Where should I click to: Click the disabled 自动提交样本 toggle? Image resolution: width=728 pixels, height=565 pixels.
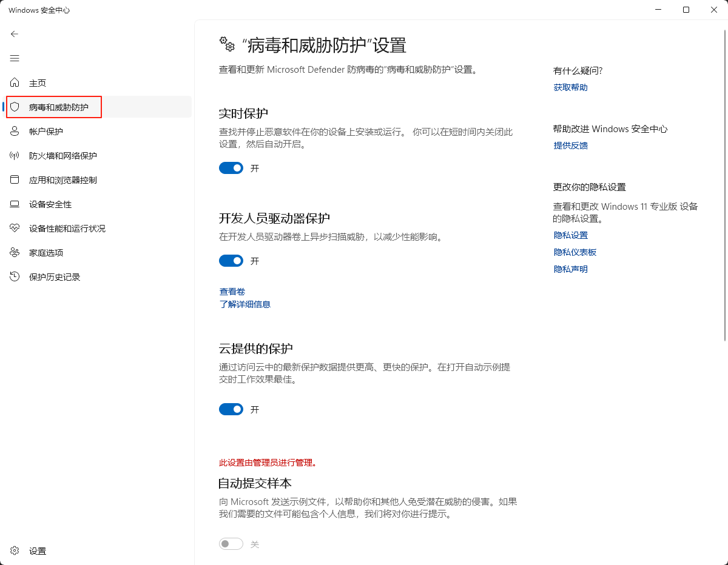tap(231, 544)
